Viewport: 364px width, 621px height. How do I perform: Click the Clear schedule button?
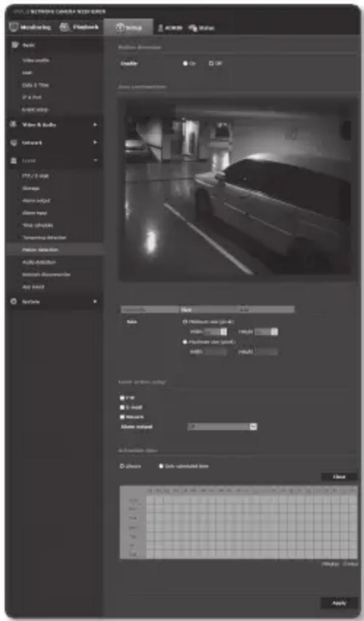(339, 477)
